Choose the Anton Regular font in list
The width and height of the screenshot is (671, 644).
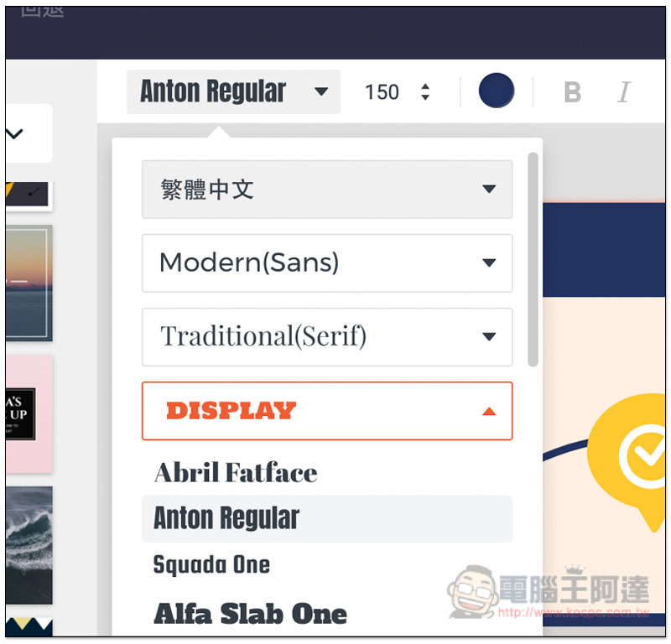click(327, 518)
